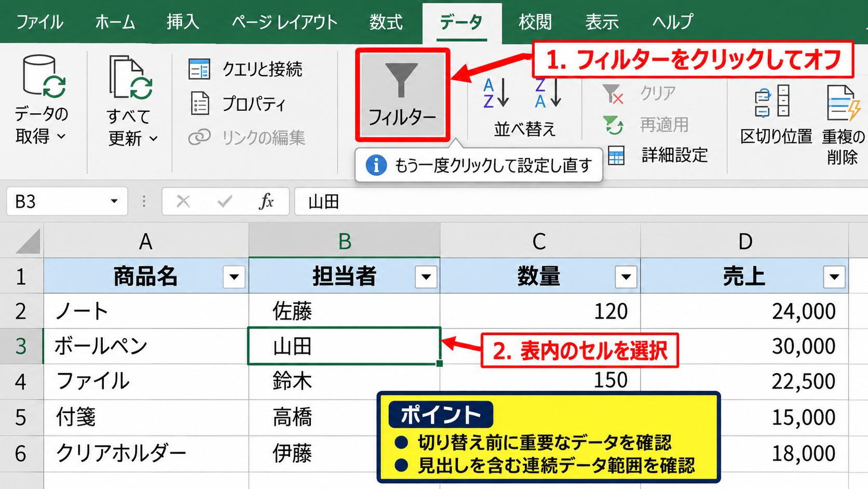The height and width of the screenshot is (489, 868).
Task: Select the cell with value 24,000
Action: tap(744, 311)
